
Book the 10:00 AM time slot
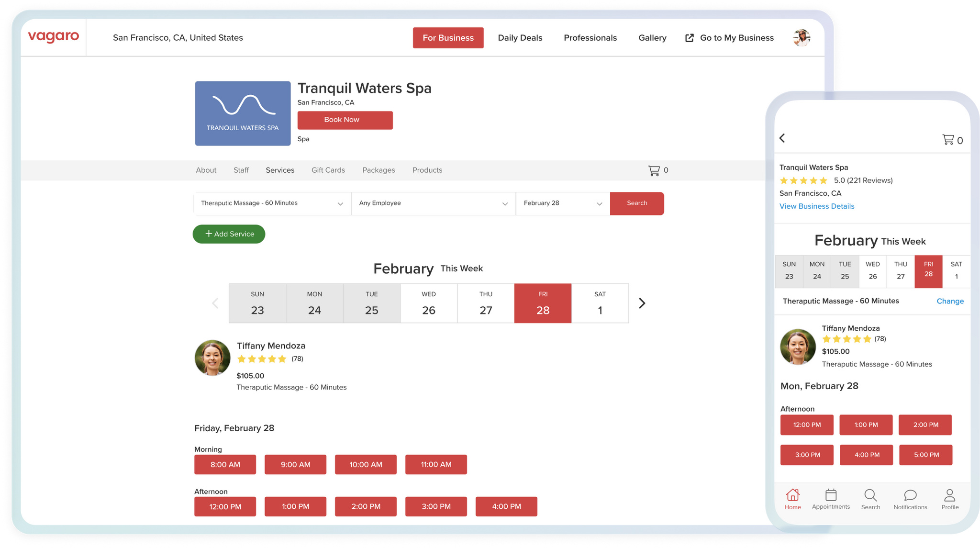[x=366, y=465]
